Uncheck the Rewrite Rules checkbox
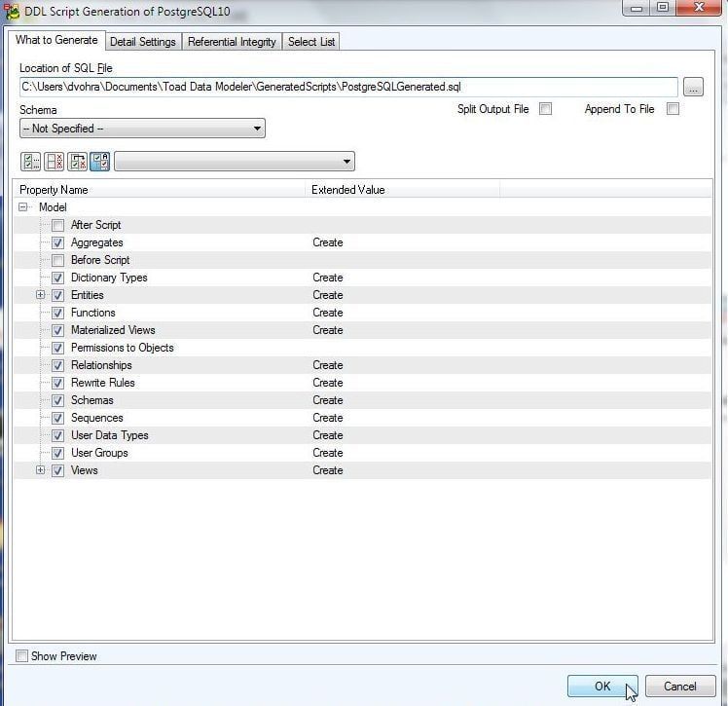The image size is (728, 706). (57, 384)
